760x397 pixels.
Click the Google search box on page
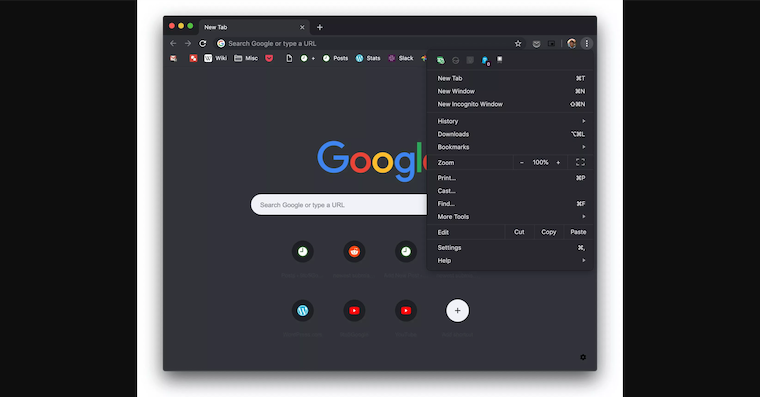(x=339, y=205)
